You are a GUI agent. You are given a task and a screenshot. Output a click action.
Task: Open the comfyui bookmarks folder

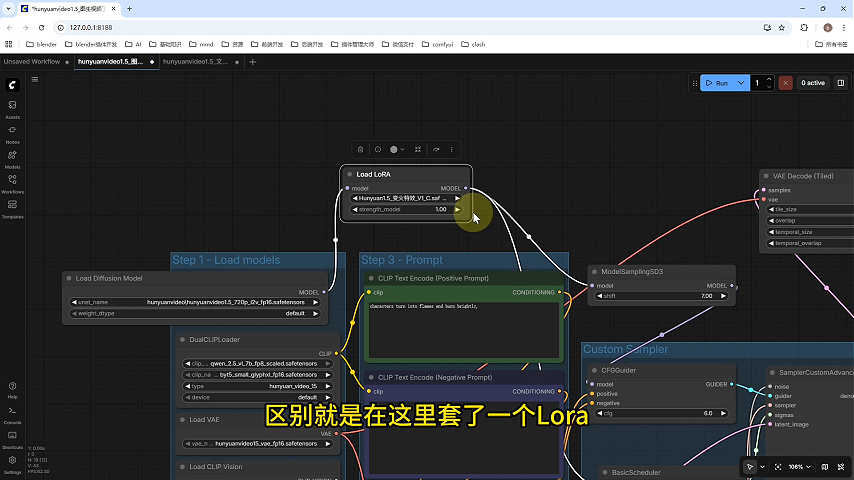coord(437,44)
